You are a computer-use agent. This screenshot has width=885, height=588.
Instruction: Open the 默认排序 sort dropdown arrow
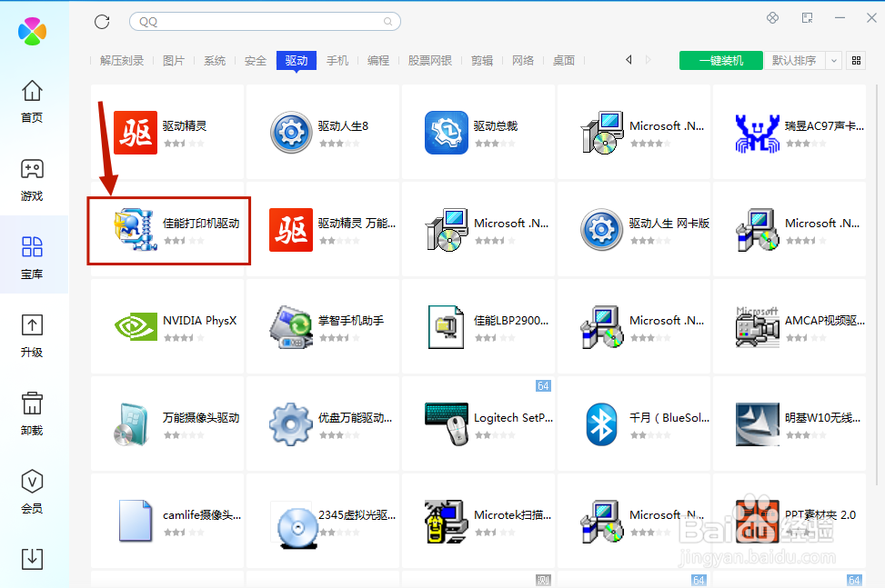point(834,60)
